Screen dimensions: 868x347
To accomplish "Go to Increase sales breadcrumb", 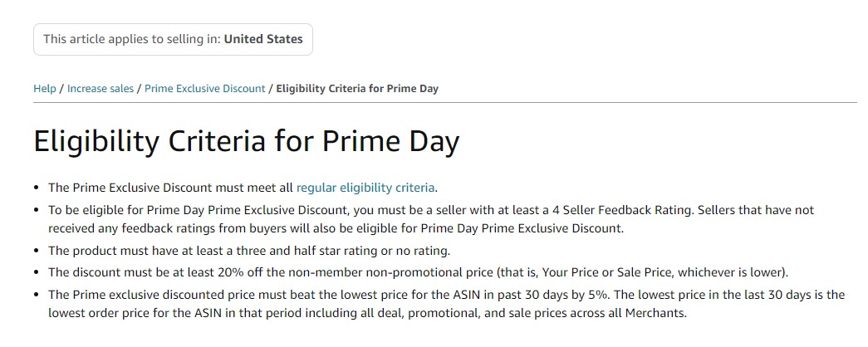I will coord(100,89).
